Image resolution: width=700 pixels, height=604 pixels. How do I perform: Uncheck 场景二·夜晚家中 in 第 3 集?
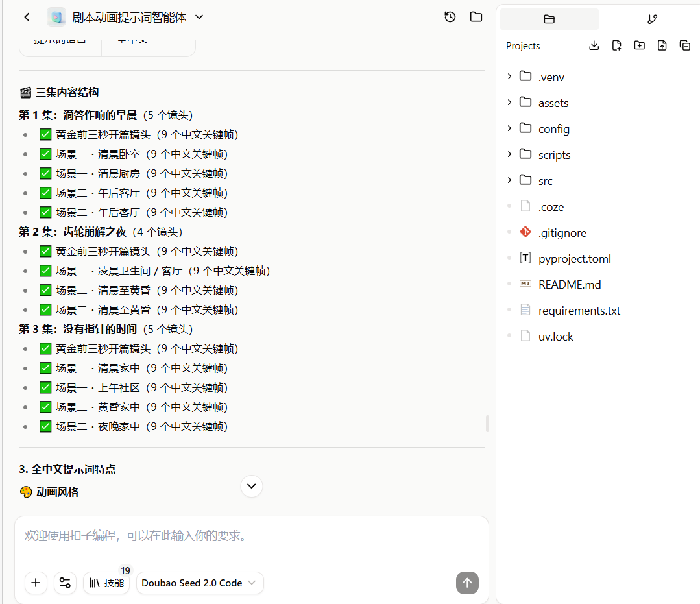(45, 426)
